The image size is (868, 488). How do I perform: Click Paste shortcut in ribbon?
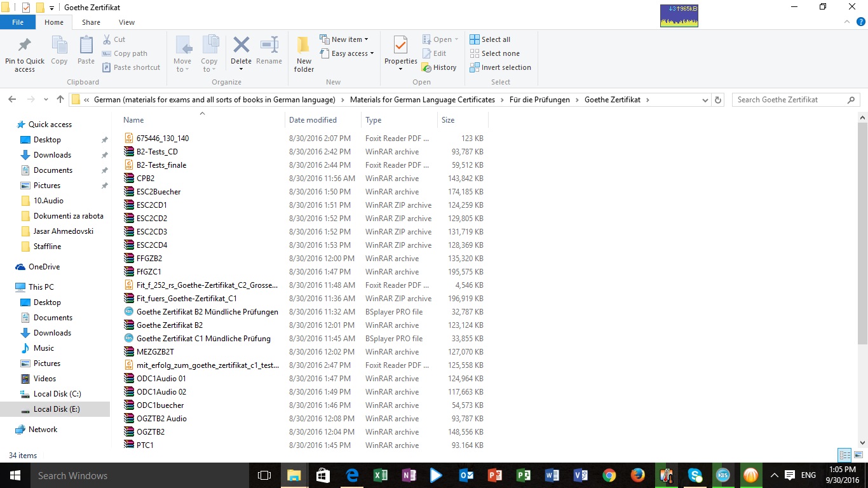point(131,67)
